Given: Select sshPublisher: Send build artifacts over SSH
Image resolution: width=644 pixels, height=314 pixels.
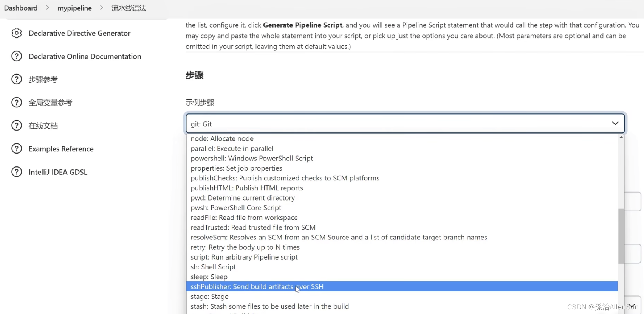Looking at the screenshot, I should 257,286.
